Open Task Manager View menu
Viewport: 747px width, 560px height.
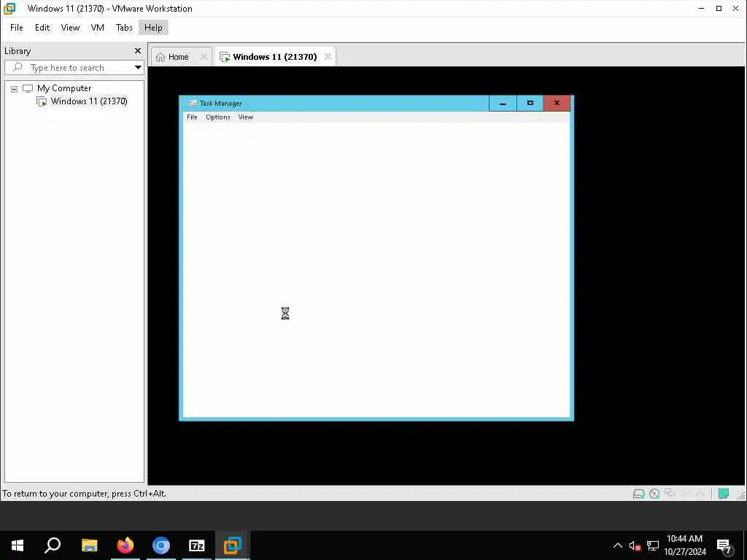245,117
